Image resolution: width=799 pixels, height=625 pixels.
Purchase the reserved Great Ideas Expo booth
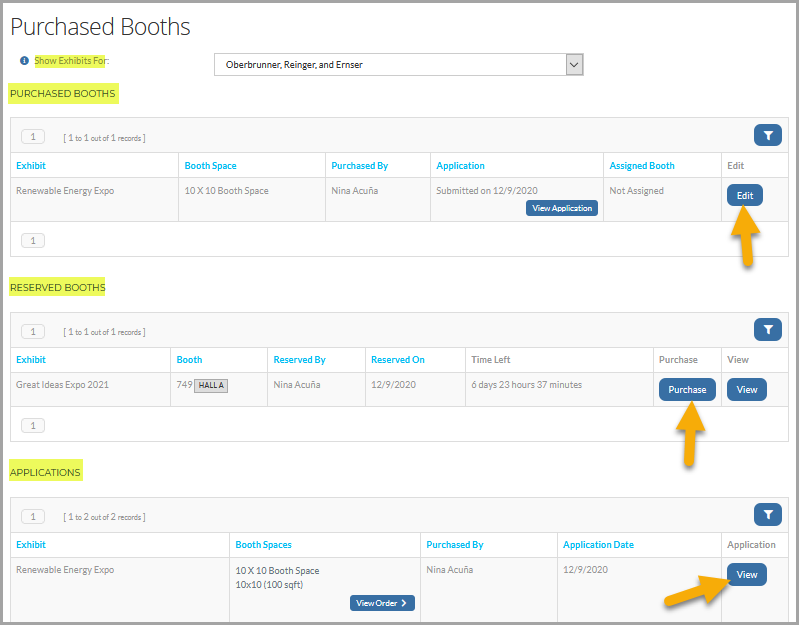(687, 390)
